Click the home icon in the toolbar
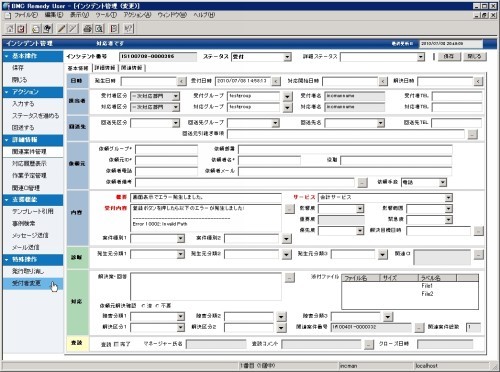Viewport: 500px width, 372px height. tap(10, 29)
